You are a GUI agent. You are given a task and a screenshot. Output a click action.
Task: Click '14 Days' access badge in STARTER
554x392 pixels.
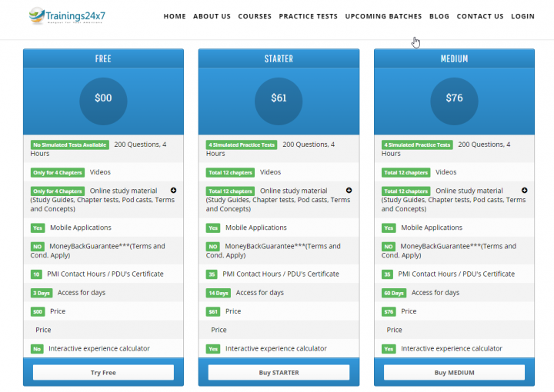(x=219, y=293)
